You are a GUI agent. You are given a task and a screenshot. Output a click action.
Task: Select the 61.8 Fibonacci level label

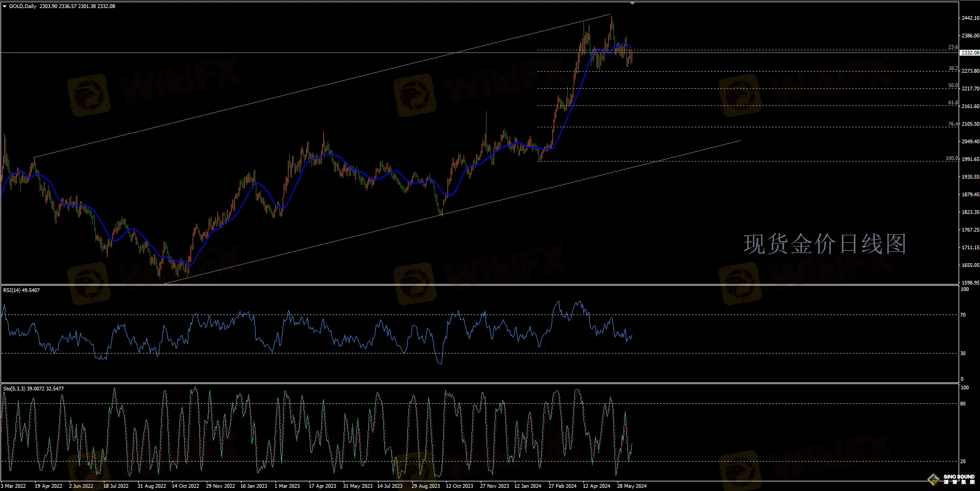[953, 103]
